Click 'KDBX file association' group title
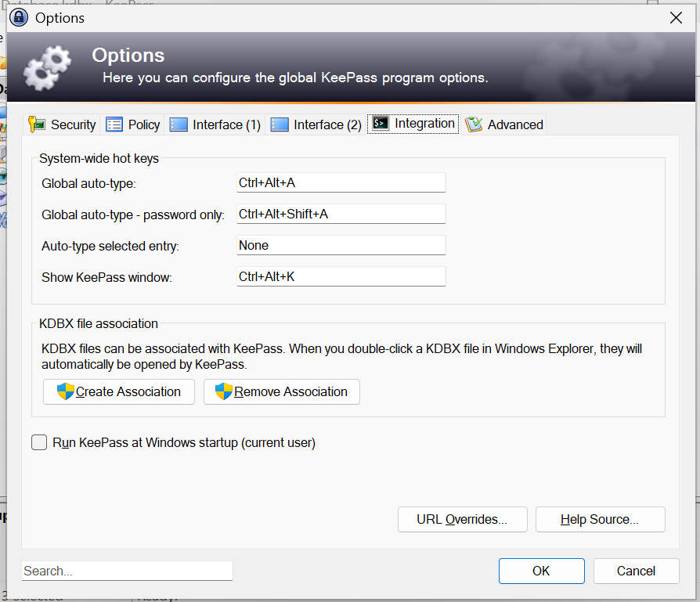 pos(99,323)
